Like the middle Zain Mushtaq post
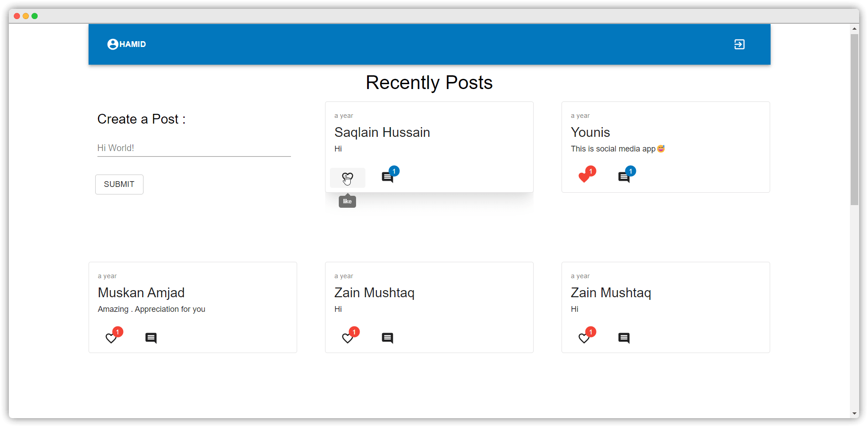 pos(348,338)
